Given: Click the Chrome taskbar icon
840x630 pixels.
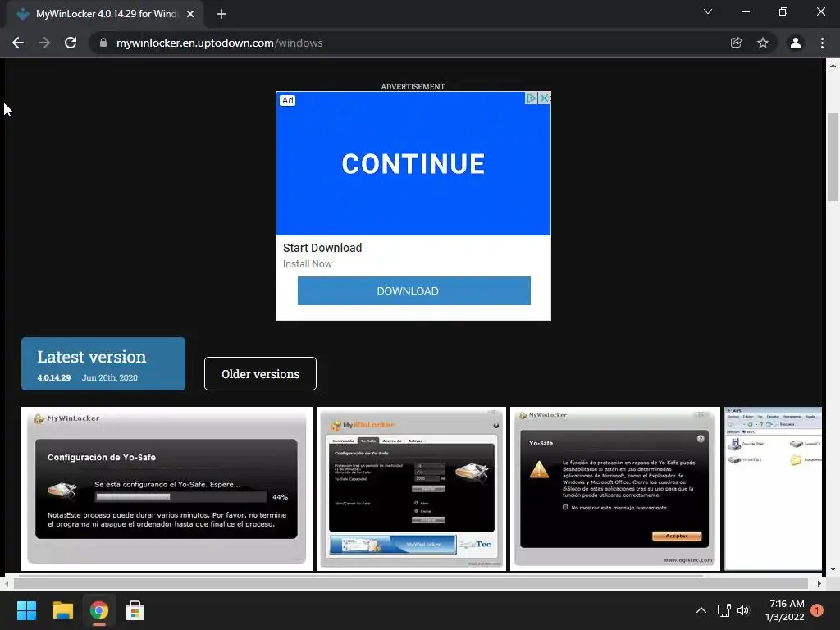Looking at the screenshot, I should pos(98,610).
